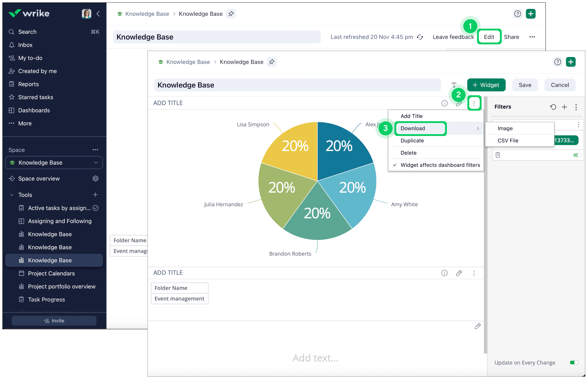The height and width of the screenshot is (379, 588).
Task: Collapse the sidebar with the left chevron
Action: pyautogui.click(x=98, y=14)
